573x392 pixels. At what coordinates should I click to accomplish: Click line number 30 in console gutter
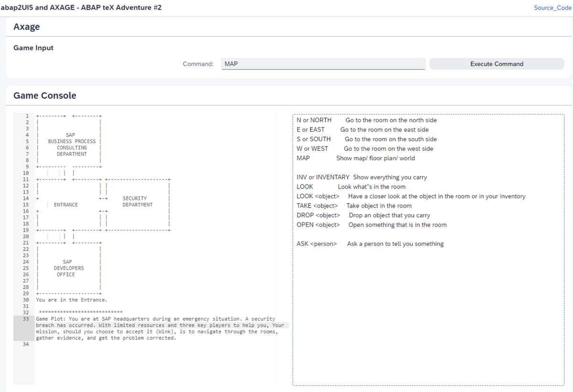click(26, 300)
